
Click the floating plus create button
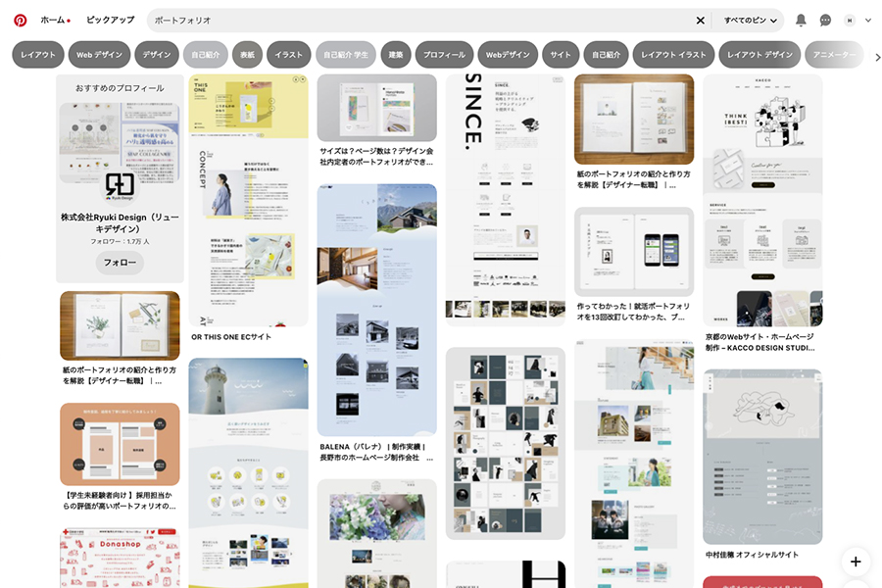coord(857,562)
